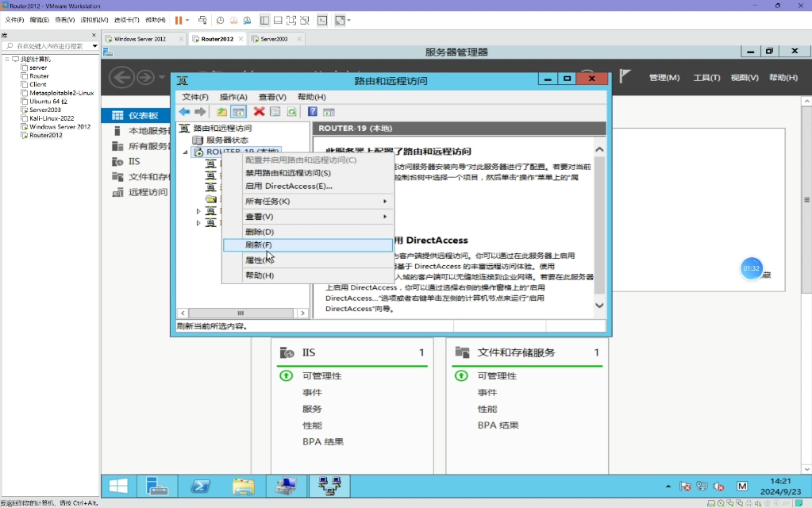Toggle the show/hide console tree icon

point(237,112)
